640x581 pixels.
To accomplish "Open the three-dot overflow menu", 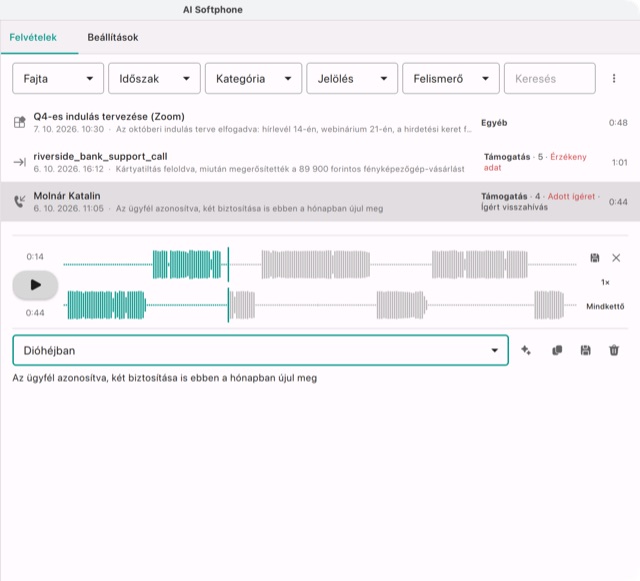I will click(613, 78).
